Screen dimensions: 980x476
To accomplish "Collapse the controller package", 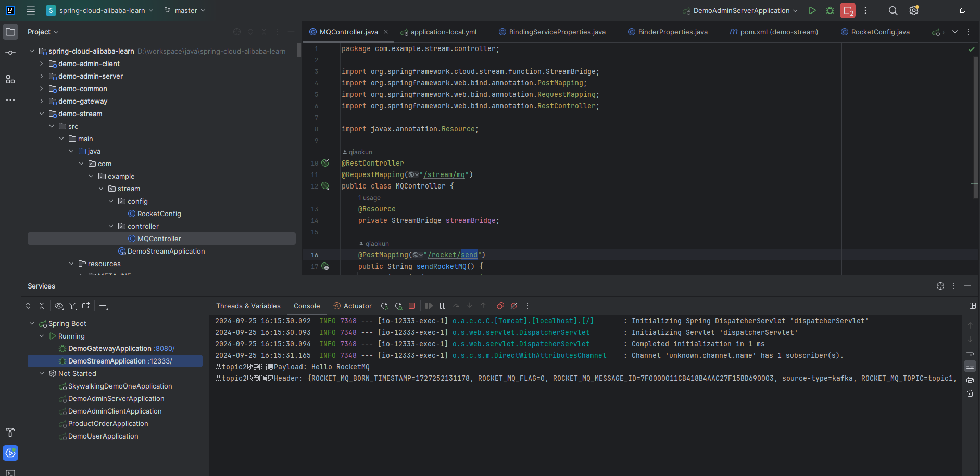I will tap(111, 226).
